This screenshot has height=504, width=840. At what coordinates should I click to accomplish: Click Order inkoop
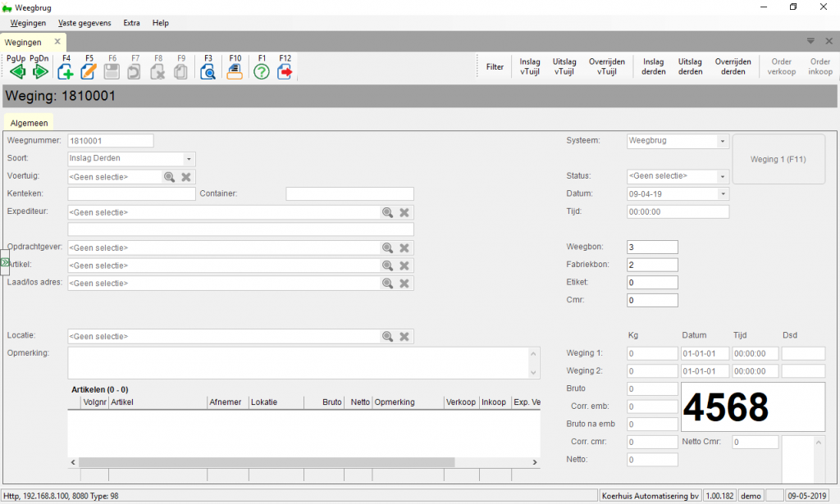click(820, 67)
